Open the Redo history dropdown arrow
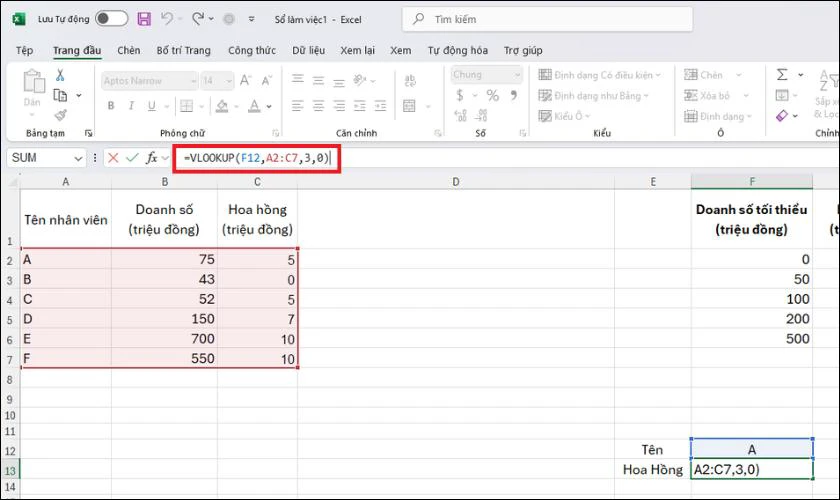This screenshot has height=500, width=840. click(x=211, y=19)
